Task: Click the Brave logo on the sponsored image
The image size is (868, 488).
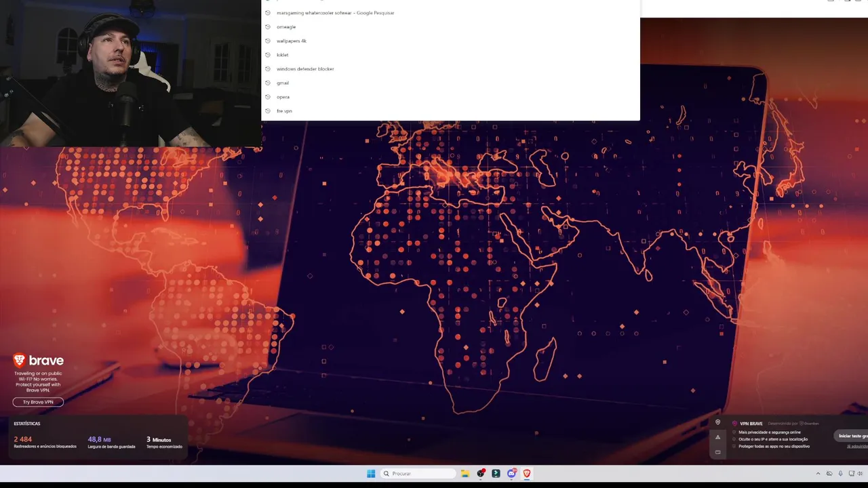Action: point(39,361)
